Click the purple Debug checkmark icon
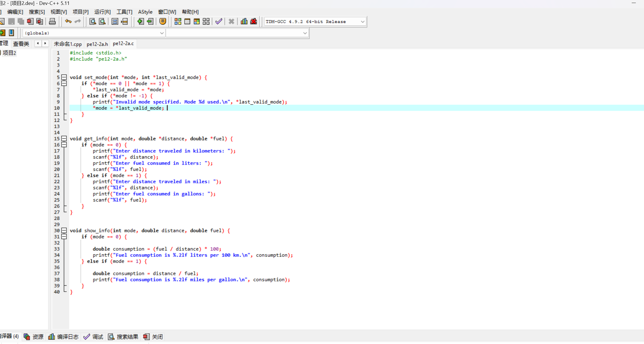644x344 pixels. 219,22
